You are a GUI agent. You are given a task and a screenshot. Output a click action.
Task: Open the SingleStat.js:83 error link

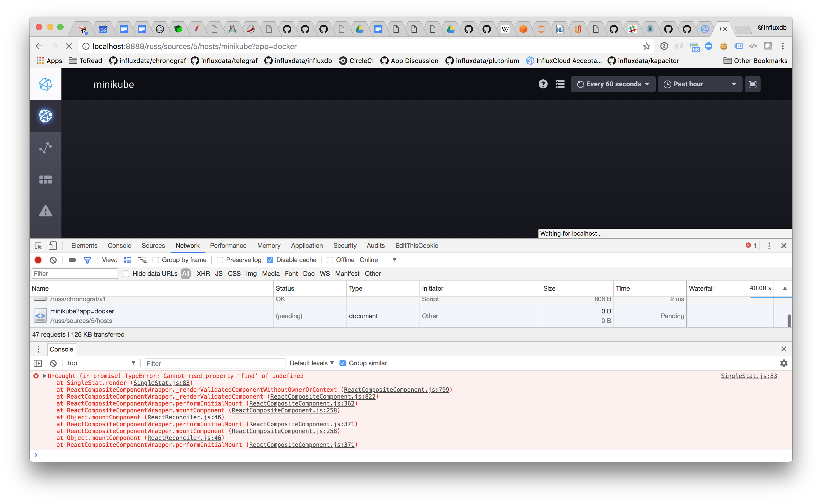(749, 376)
